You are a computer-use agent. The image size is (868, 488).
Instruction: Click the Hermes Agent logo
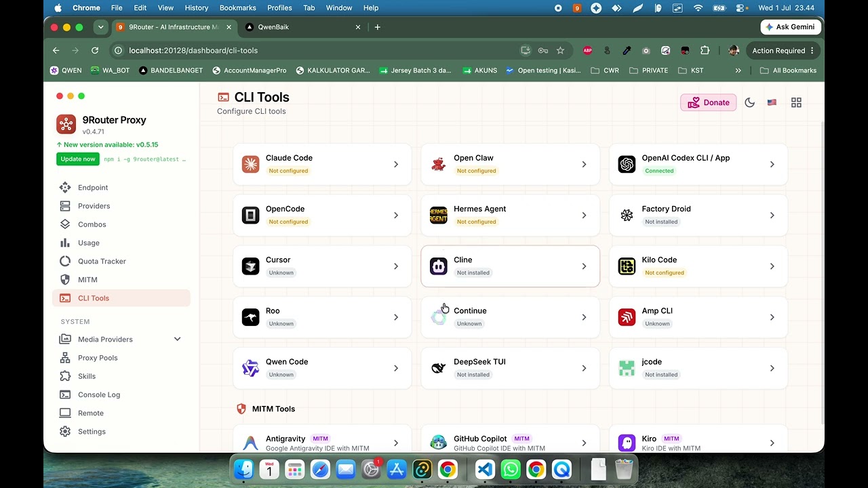click(x=439, y=215)
